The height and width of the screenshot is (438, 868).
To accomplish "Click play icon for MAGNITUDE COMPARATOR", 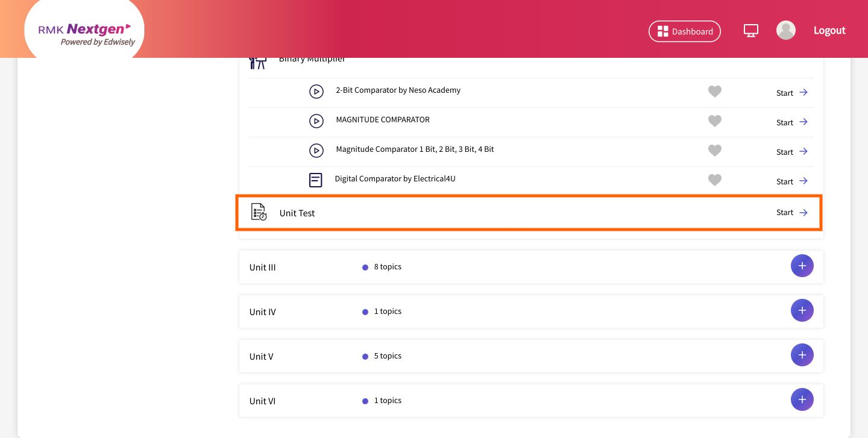I will coord(316,121).
